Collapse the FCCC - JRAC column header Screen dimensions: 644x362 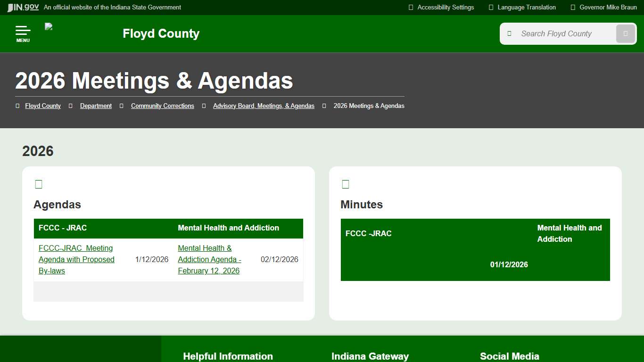[x=62, y=228]
